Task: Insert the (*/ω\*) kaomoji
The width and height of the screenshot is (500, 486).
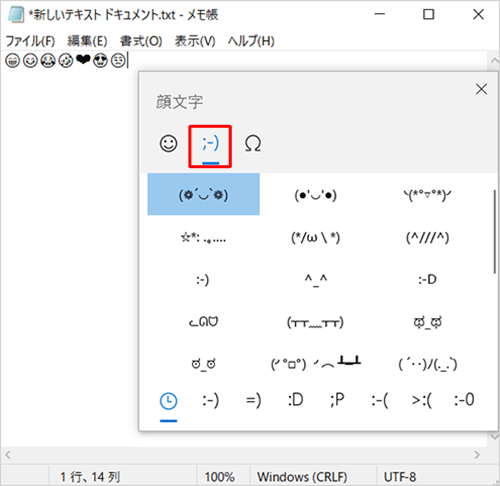Action: (315, 237)
